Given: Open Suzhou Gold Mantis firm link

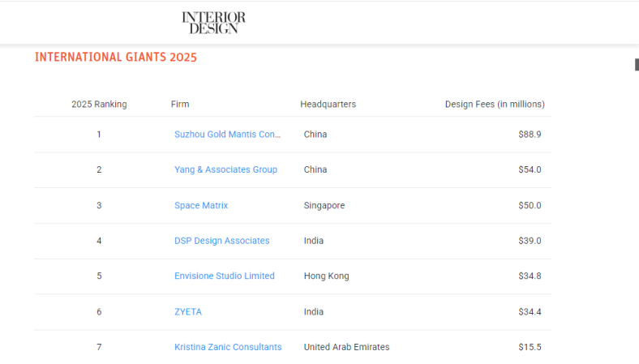Looking at the screenshot, I should (227, 135).
